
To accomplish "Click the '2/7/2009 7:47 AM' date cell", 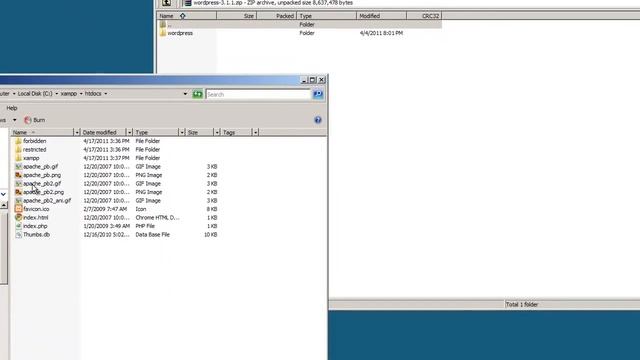I will (105, 209).
